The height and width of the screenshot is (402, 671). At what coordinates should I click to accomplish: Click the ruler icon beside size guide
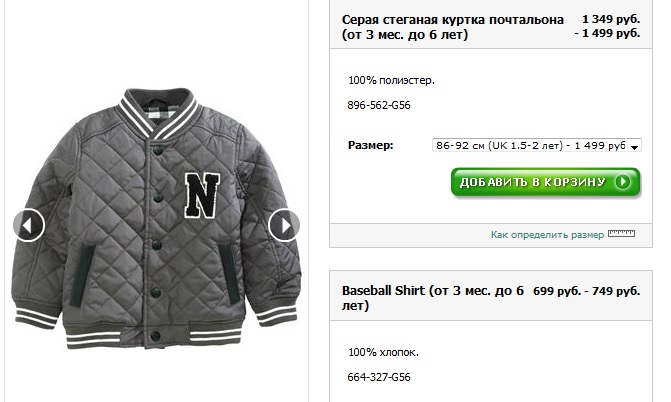pos(622,234)
